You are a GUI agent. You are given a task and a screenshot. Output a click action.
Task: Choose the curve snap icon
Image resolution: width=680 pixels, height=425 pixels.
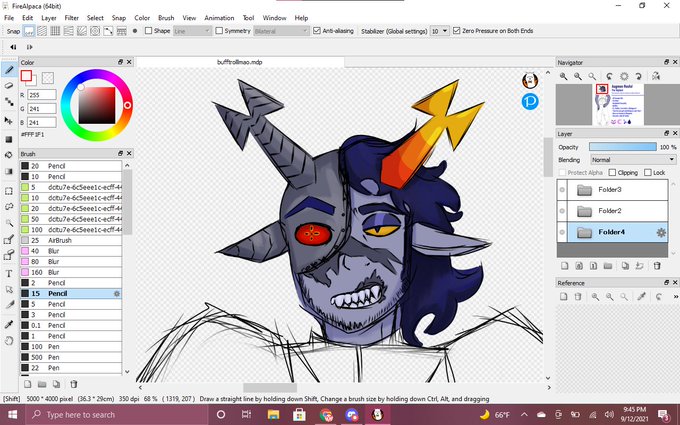click(108, 31)
